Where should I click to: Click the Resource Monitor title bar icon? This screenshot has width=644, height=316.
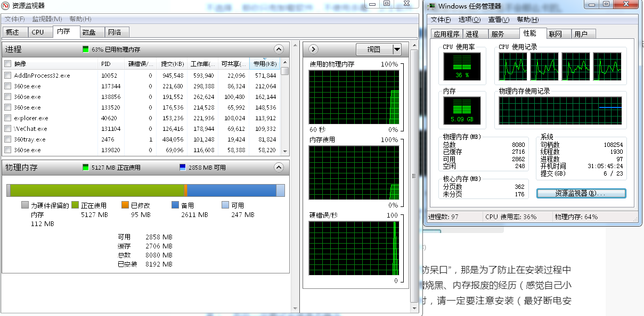(x=5, y=5)
